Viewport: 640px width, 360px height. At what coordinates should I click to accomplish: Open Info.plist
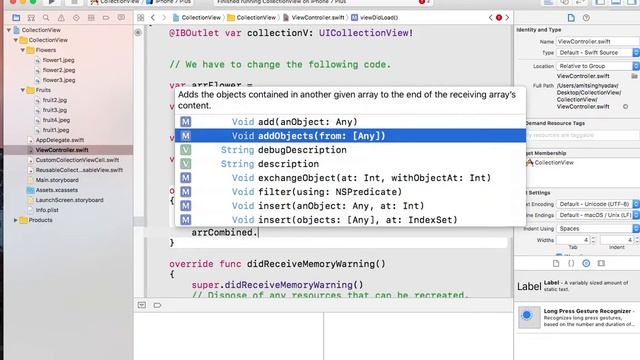[x=47, y=210]
